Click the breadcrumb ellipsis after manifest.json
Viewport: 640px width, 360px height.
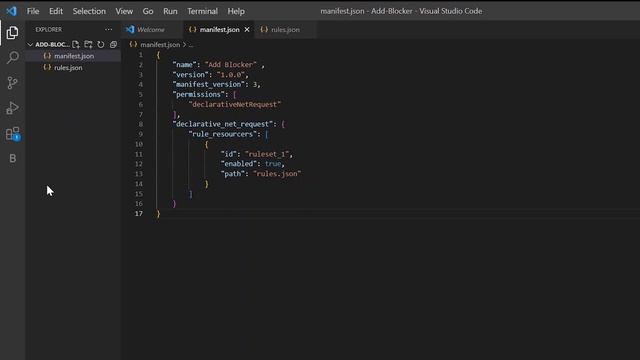click(191, 45)
